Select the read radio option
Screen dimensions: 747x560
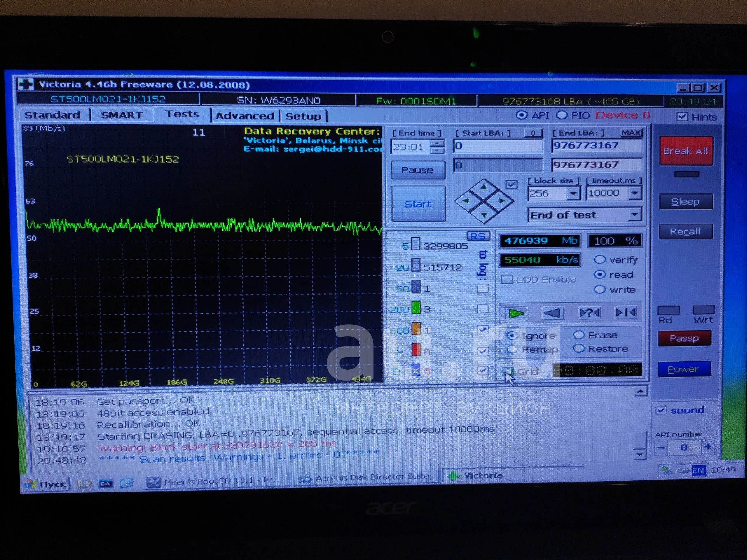pos(599,274)
